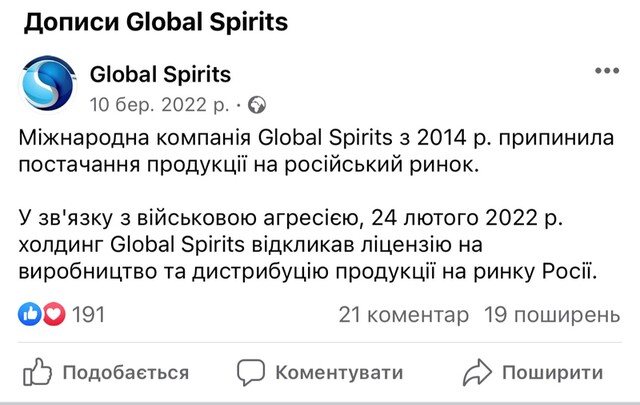Viewport: 640px width, 405px height.
Task: Click the paragraph about the revoked license
Action: point(310,243)
